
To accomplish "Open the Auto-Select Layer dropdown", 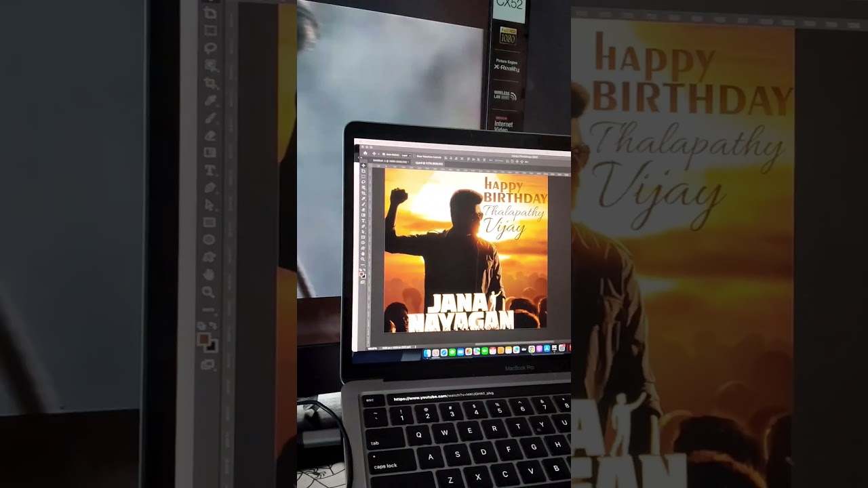I will coord(406,155).
